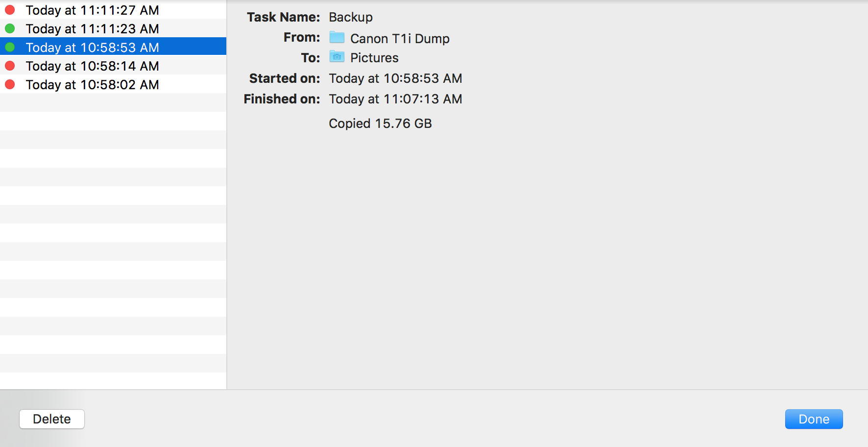This screenshot has width=868, height=447.
Task: Click Finished on value Today at 11:07:13 AM
Action: 395,99
